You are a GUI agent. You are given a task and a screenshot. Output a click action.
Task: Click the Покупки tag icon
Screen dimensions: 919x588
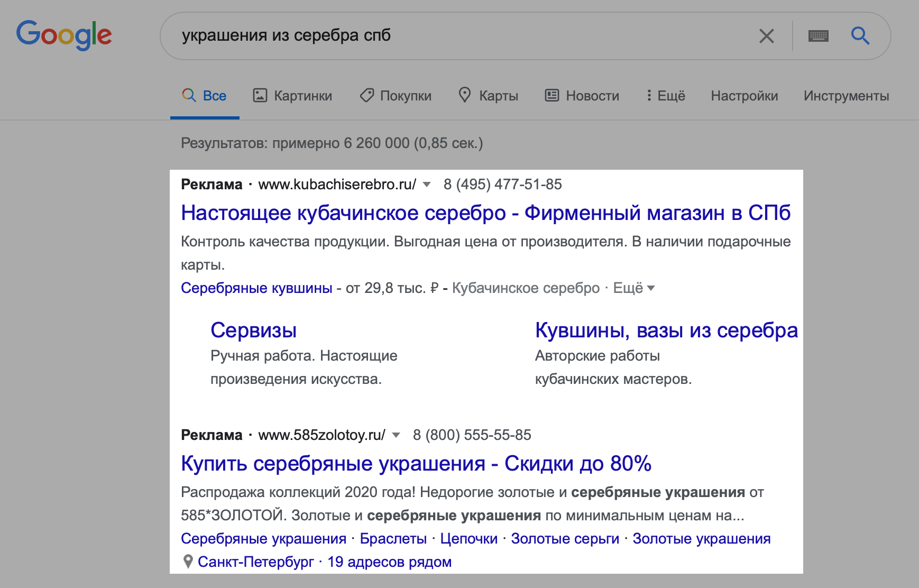pyautogui.click(x=366, y=95)
